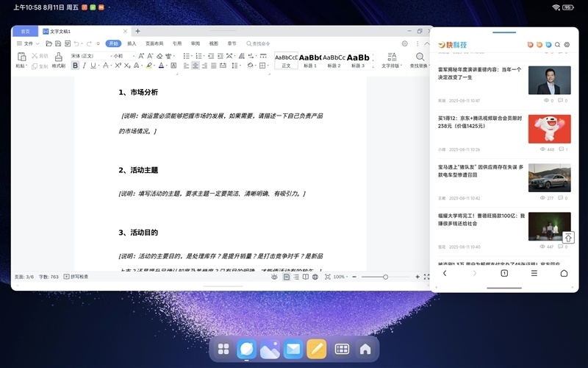588x368 pixels.
Task: Open eye-protection mode icon in status bar
Action: pos(274,277)
